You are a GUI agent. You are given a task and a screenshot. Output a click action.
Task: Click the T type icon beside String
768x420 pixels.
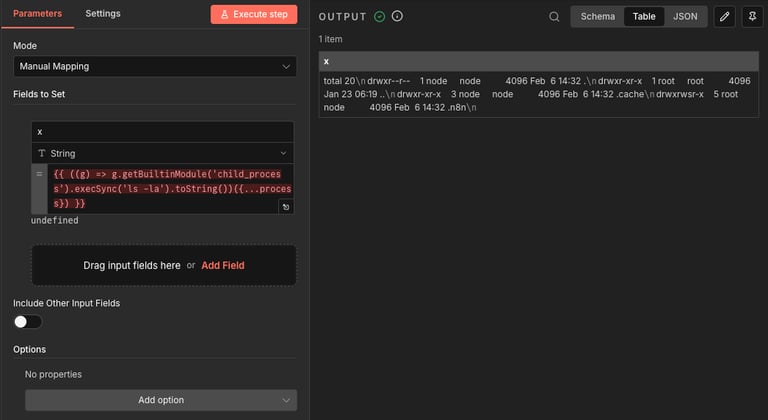(42, 153)
